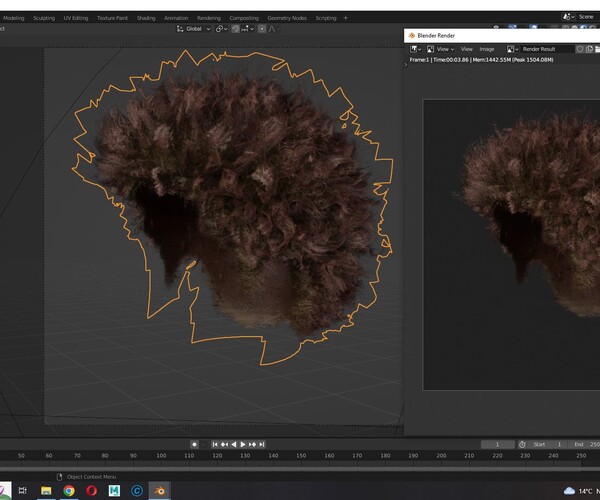
Task: Select the hair object in the 3D viewport
Action: tap(237, 199)
